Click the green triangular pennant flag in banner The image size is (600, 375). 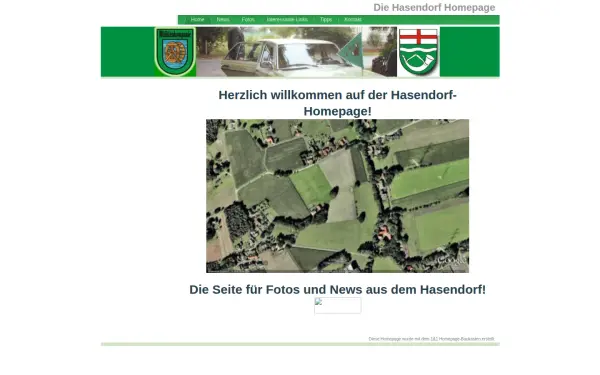click(x=350, y=51)
